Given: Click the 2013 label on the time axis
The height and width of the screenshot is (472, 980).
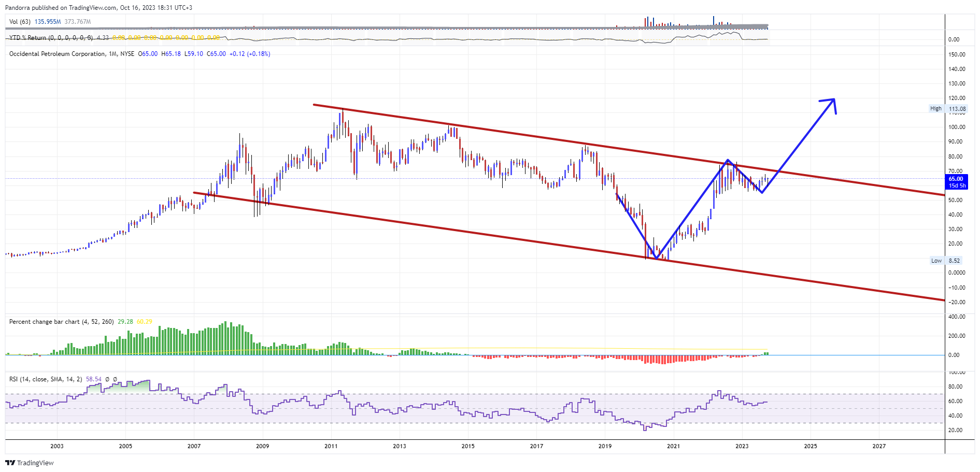Looking at the screenshot, I should 400,446.
